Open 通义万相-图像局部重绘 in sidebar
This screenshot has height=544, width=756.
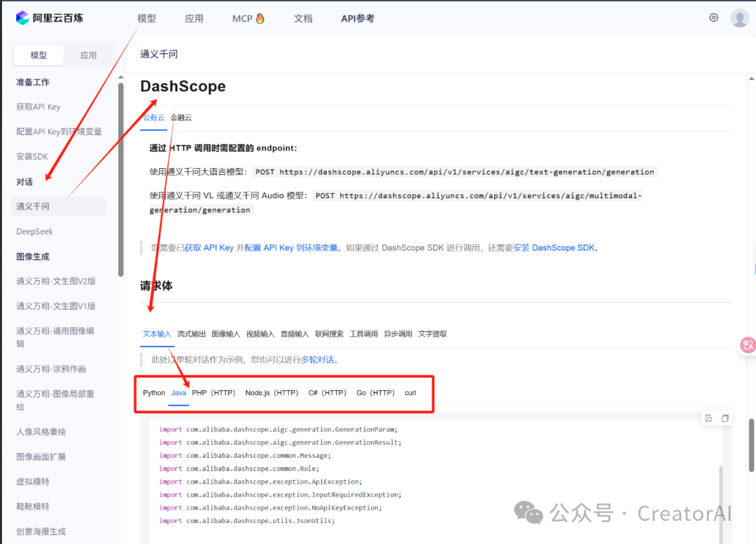[55, 400]
